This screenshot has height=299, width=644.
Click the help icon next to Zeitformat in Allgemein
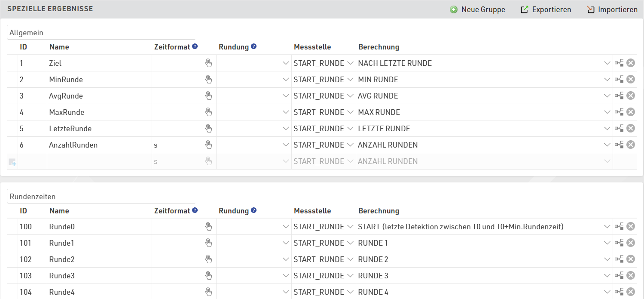point(195,46)
